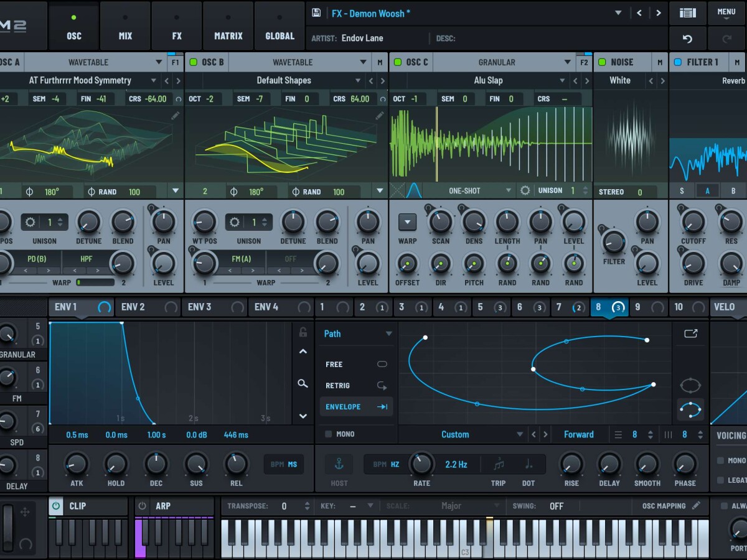
Task: Open the LFO Path type dropdown
Action: tap(388, 334)
